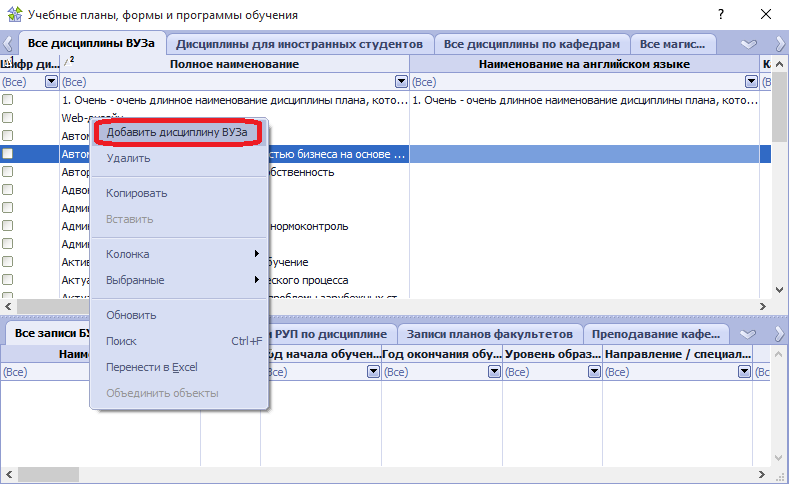Switch to 'РУП по дисциплине' lower tab
This screenshot has height=484, width=789.
point(331,335)
